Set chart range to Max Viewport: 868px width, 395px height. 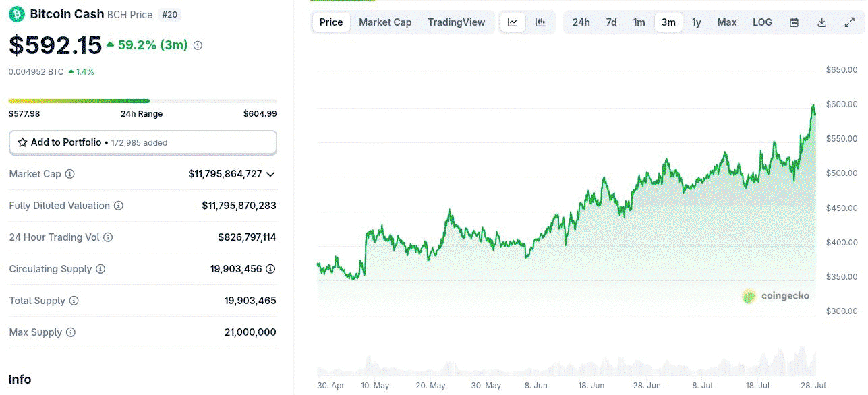point(727,22)
